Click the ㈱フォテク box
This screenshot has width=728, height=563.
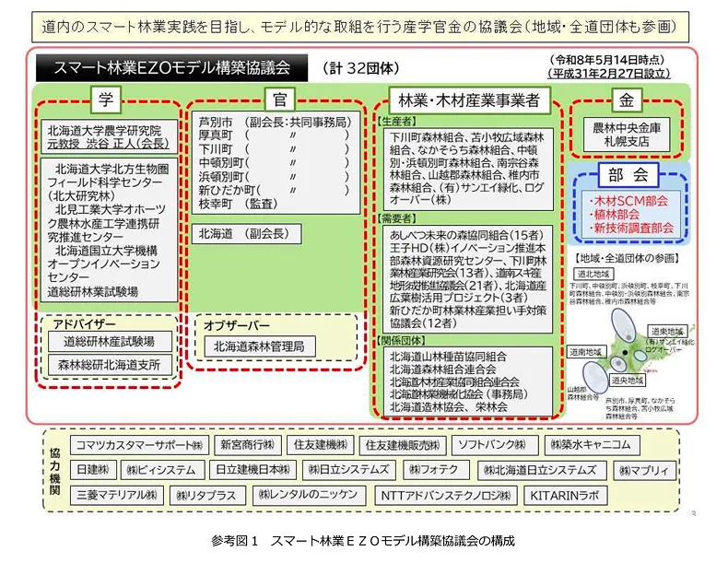pos(436,470)
